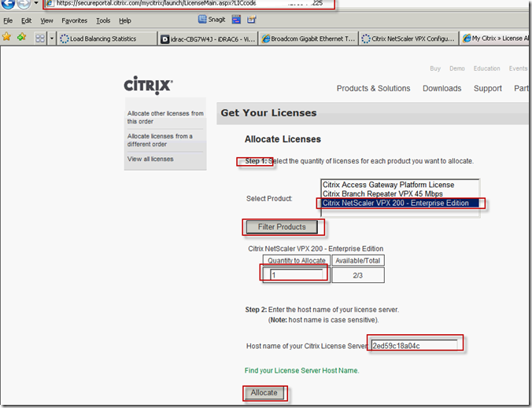Select Citrix NetScaler VPX 200 - Enterprise Edition

point(400,203)
